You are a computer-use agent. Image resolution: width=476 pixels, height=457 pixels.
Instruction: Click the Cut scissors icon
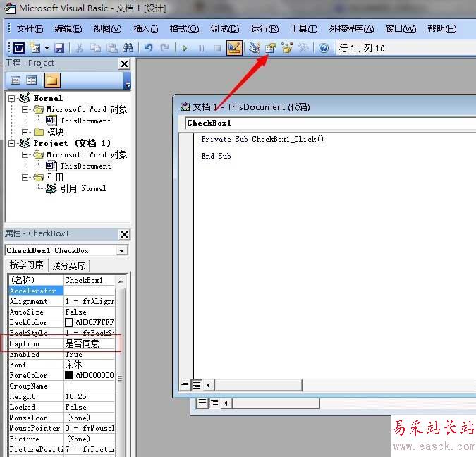click(79, 48)
